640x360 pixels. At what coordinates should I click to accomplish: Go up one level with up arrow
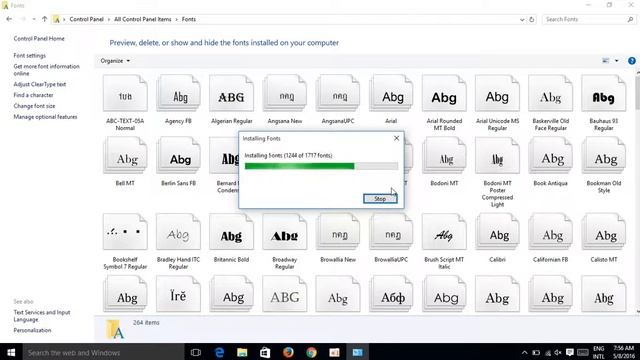(44, 19)
